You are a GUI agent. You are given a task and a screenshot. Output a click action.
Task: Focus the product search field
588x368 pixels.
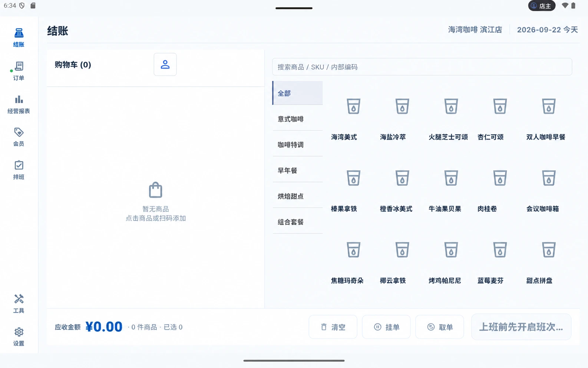tap(422, 67)
